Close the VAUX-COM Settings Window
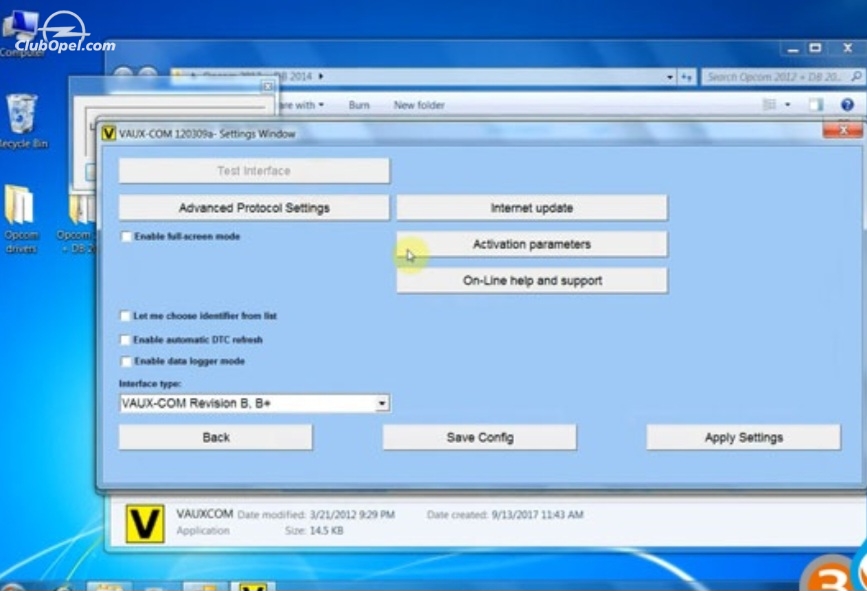This screenshot has height=591, width=867. click(x=843, y=130)
